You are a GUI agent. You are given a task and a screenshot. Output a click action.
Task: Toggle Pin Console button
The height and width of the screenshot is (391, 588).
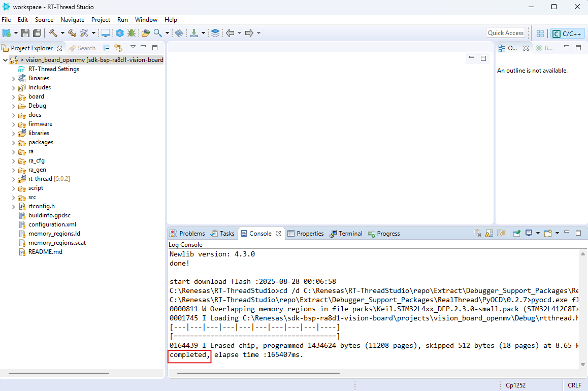(x=516, y=234)
